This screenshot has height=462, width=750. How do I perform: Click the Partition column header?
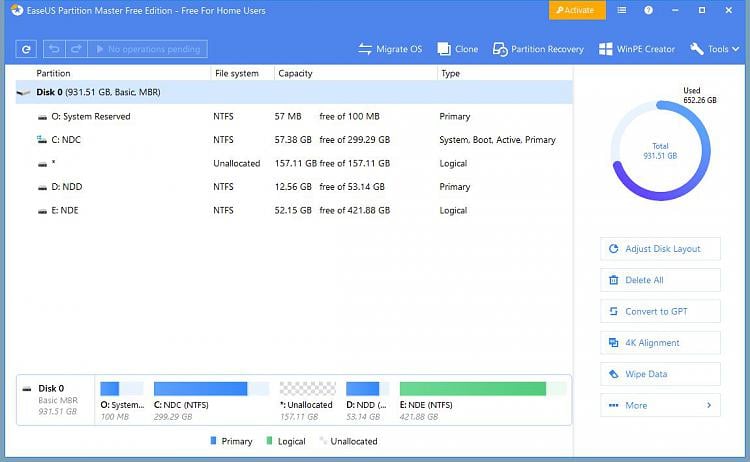tap(53, 73)
